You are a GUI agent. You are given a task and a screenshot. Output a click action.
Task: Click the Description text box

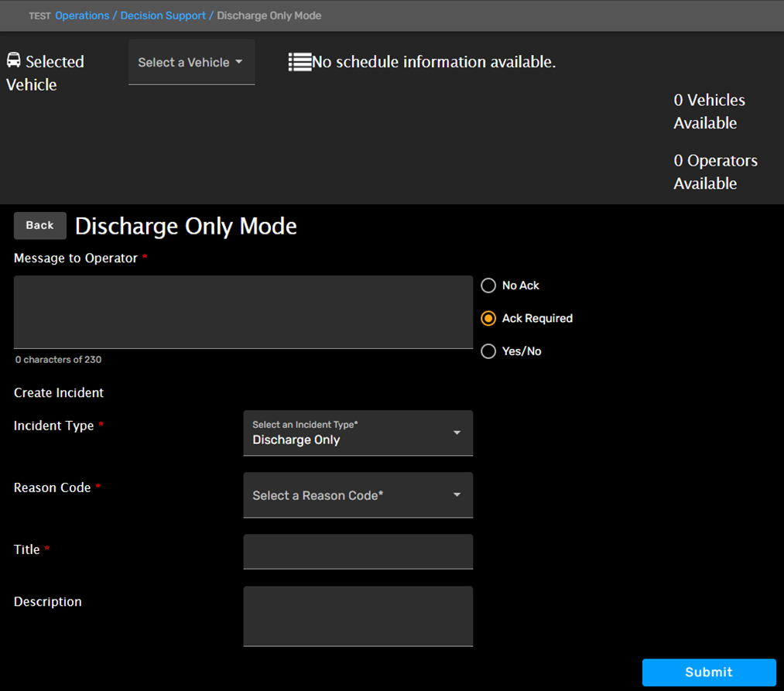coord(358,616)
